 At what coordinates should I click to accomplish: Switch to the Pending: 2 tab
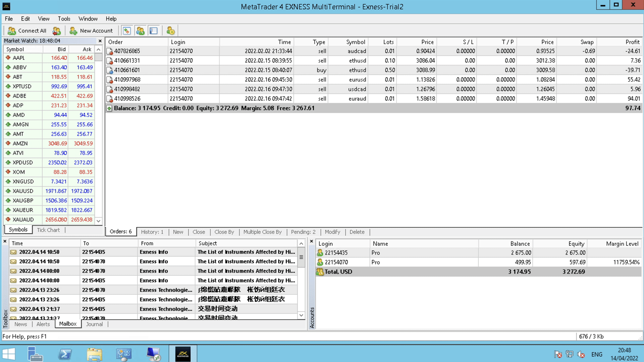pos(303,232)
